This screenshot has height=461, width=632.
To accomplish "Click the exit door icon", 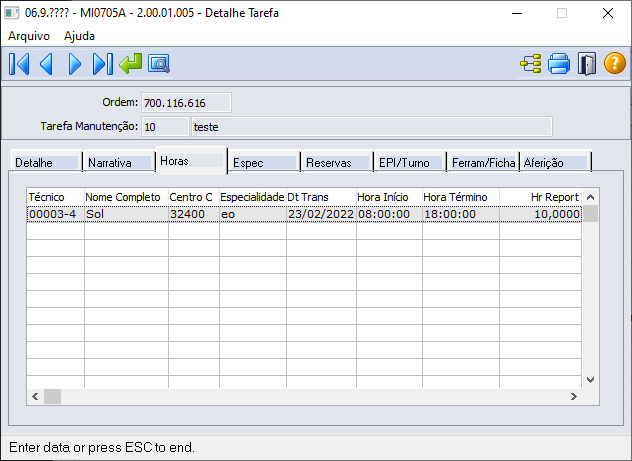I will coord(587,64).
